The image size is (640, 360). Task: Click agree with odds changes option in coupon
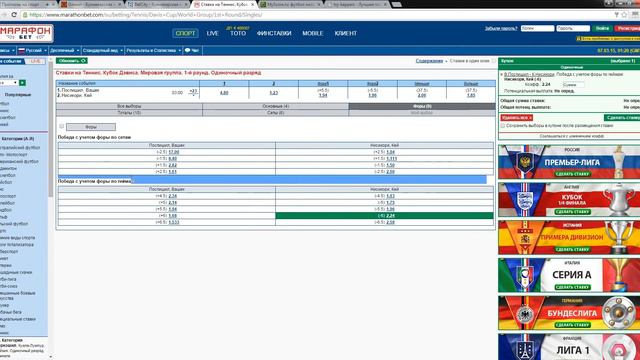pos(571,136)
